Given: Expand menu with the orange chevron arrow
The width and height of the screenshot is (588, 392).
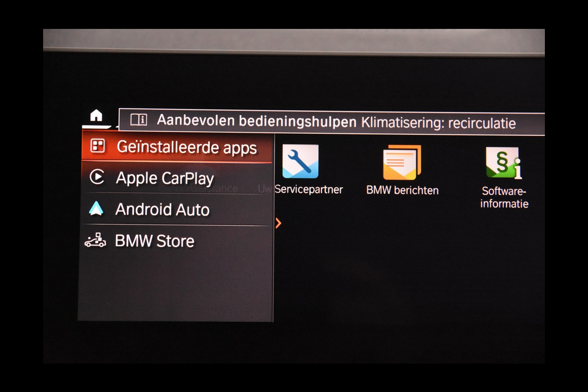Looking at the screenshot, I should [278, 223].
